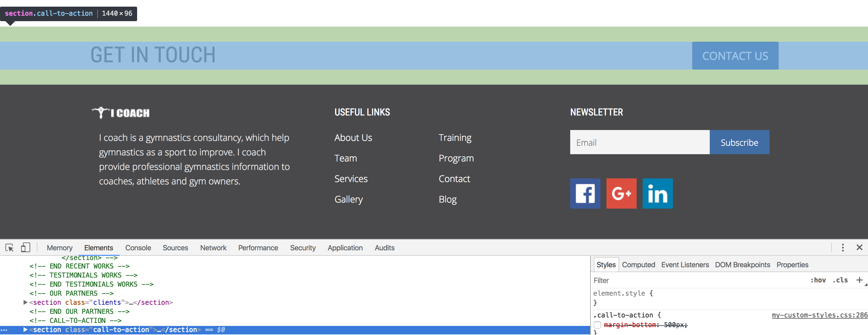Toggle the device toolbar icon
The image size is (868, 335).
coord(26,248)
